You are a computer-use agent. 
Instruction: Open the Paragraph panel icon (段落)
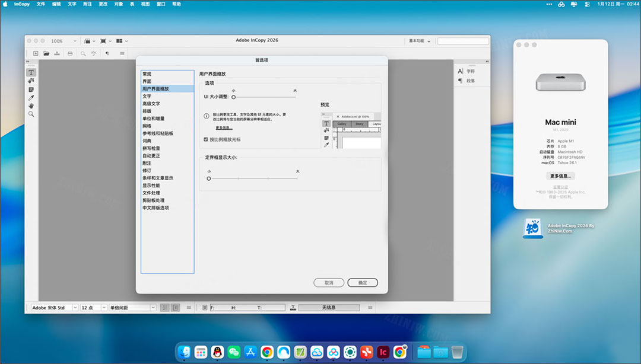pos(461,81)
